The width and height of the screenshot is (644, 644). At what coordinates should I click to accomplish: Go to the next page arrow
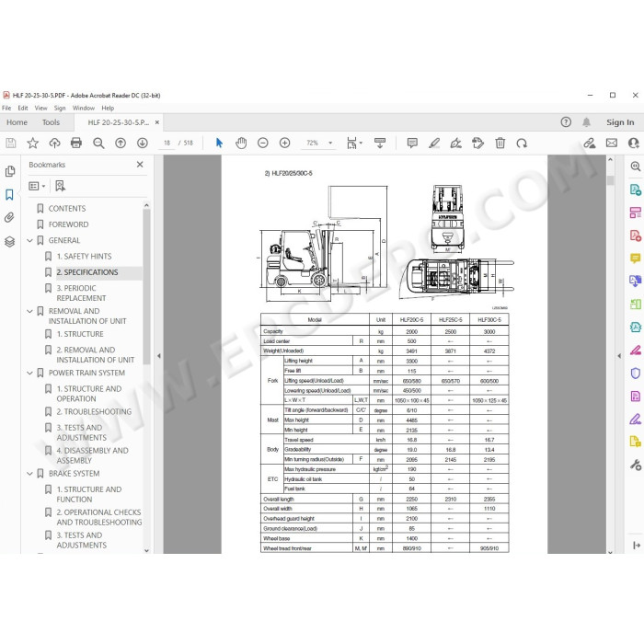143,143
